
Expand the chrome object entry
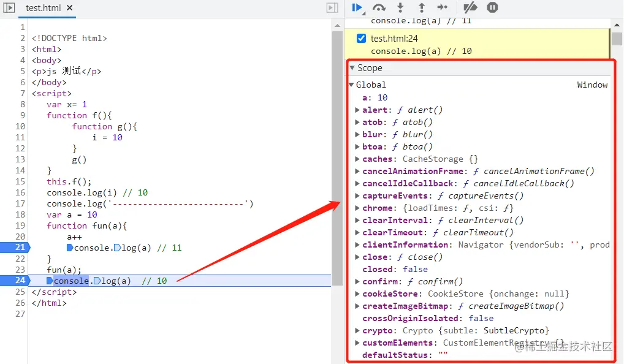click(357, 208)
